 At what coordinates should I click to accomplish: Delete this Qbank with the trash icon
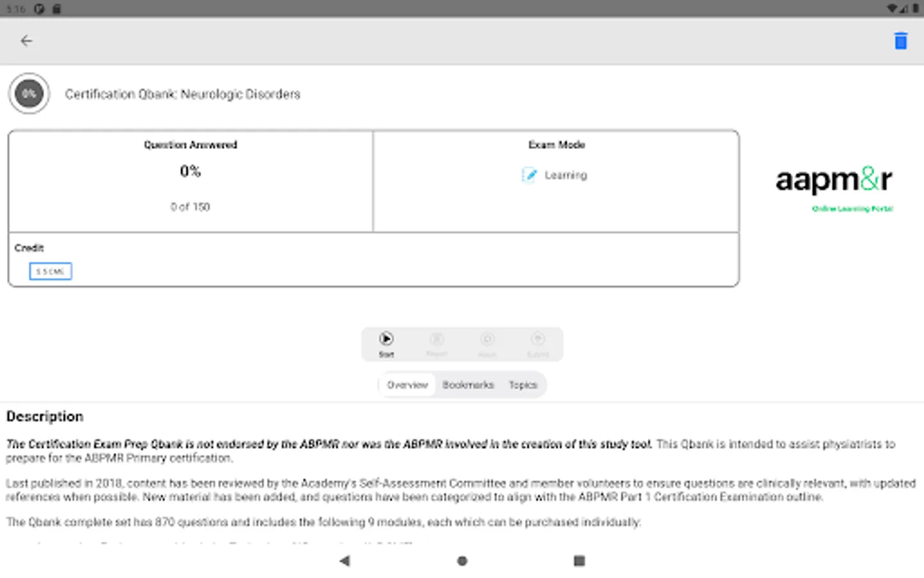[901, 41]
